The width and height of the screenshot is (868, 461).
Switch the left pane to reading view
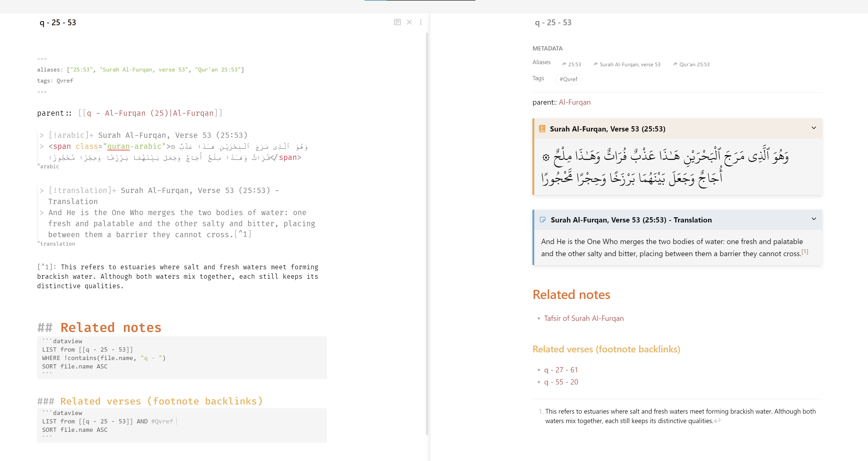point(398,22)
